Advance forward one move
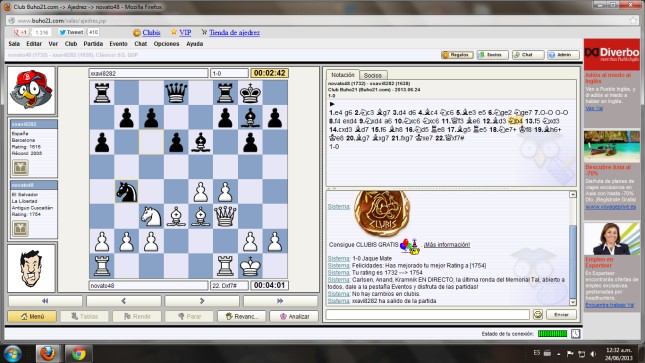The image size is (645, 363). tap(202, 301)
